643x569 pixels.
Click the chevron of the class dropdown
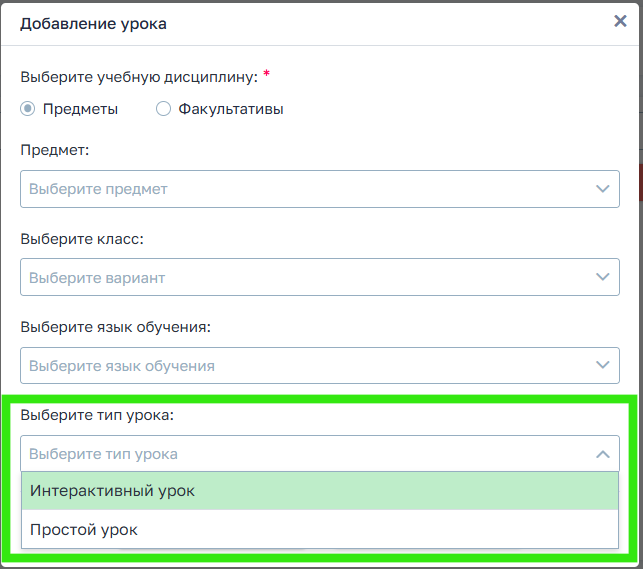click(602, 277)
